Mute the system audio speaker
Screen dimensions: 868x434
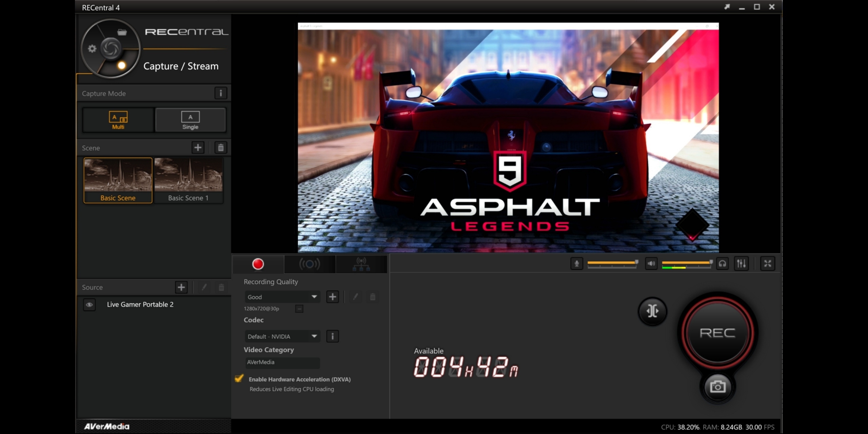(651, 264)
